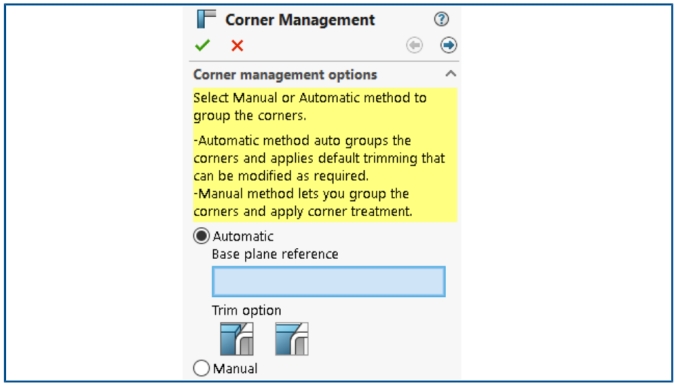
Task: Collapse Corner management options with chevron
Action: tap(451, 73)
